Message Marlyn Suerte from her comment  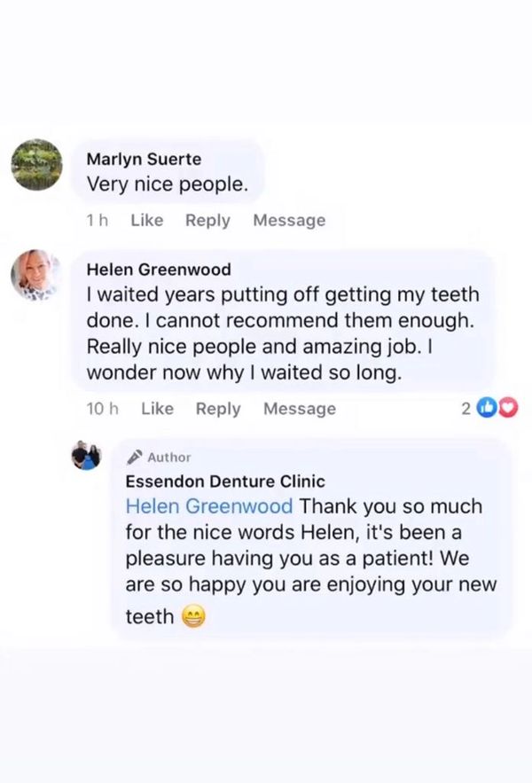pos(289,221)
